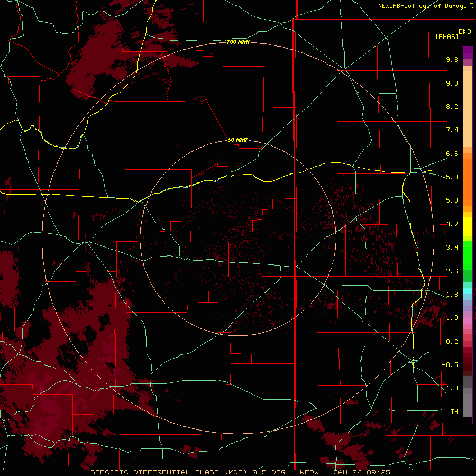The width and height of the screenshot is (476, 476).
Task: Click the TH threshold label on color scale
Action: click(x=454, y=411)
